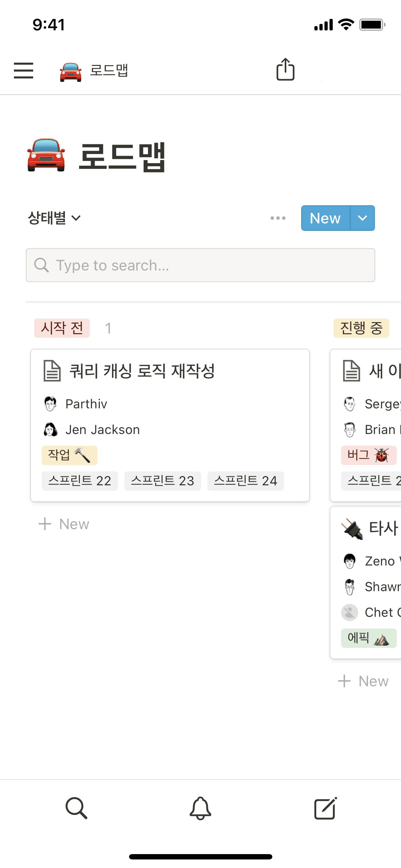
Task: Tap the document icon on the 새 이 card
Action: 351,371
